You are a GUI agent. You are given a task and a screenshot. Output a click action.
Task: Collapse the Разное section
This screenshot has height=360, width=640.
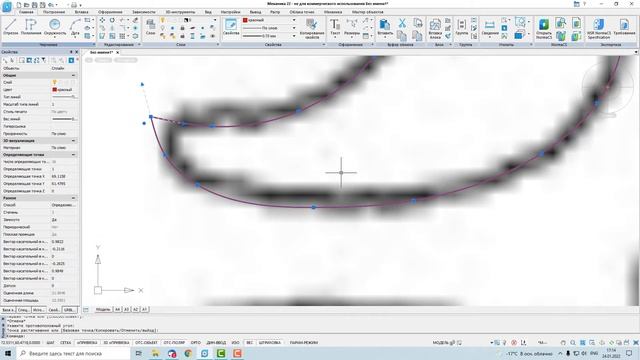point(73,198)
